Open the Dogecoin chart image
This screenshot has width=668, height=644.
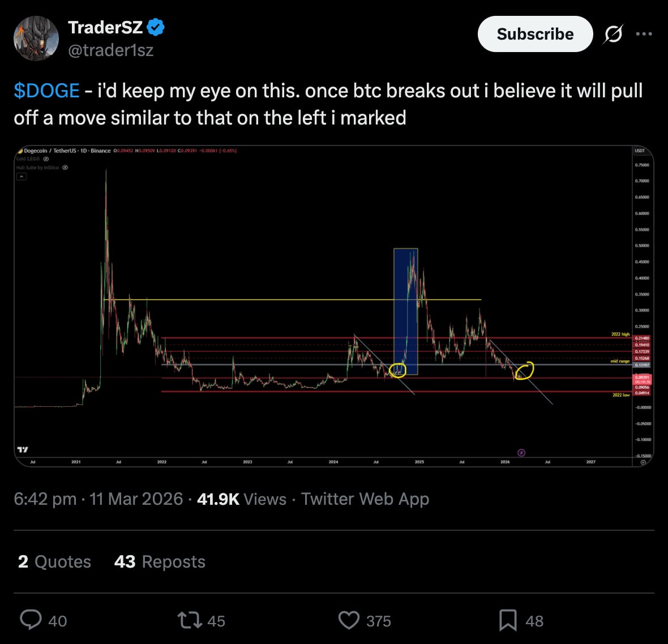[334, 306]
